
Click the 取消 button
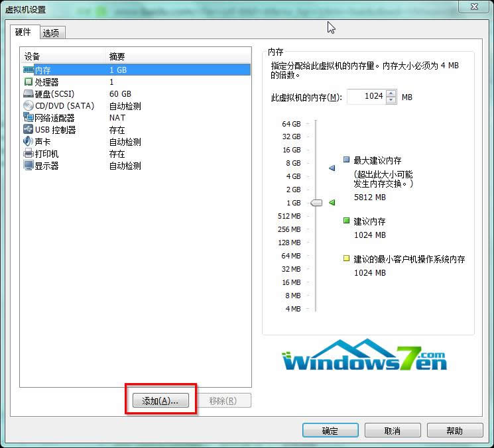[x=392, y=431]
